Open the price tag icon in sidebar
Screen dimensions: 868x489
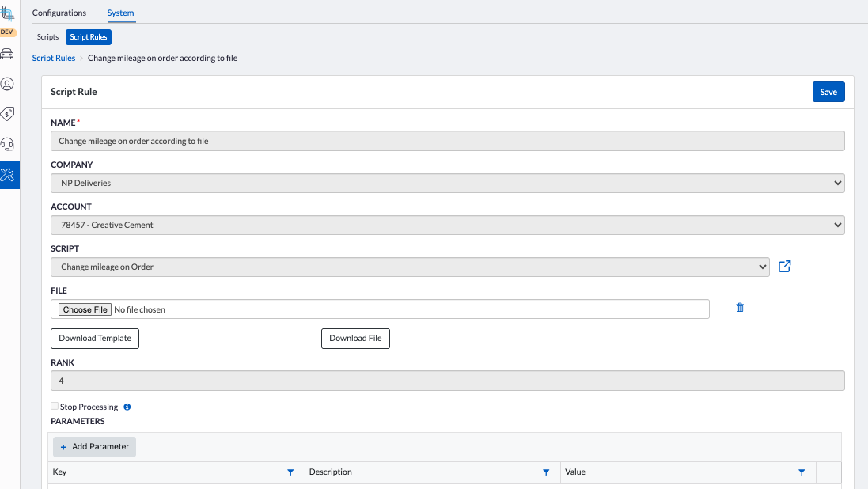click(x=7, y=113)
